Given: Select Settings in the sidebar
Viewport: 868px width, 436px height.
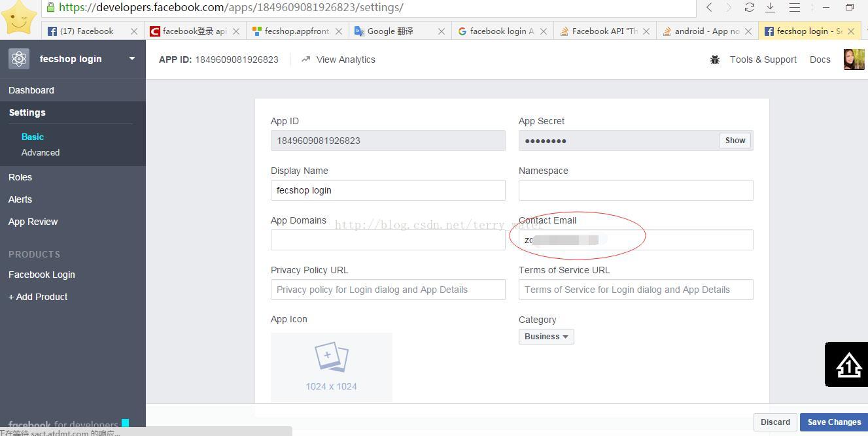Looking at the screenshot, I should pyautogui.click(x=27, y=112).
